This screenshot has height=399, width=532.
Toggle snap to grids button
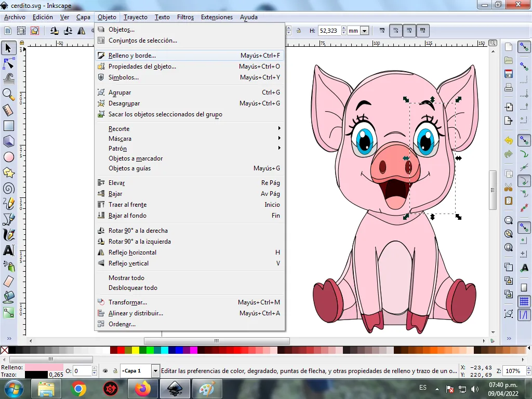point(524,301)
